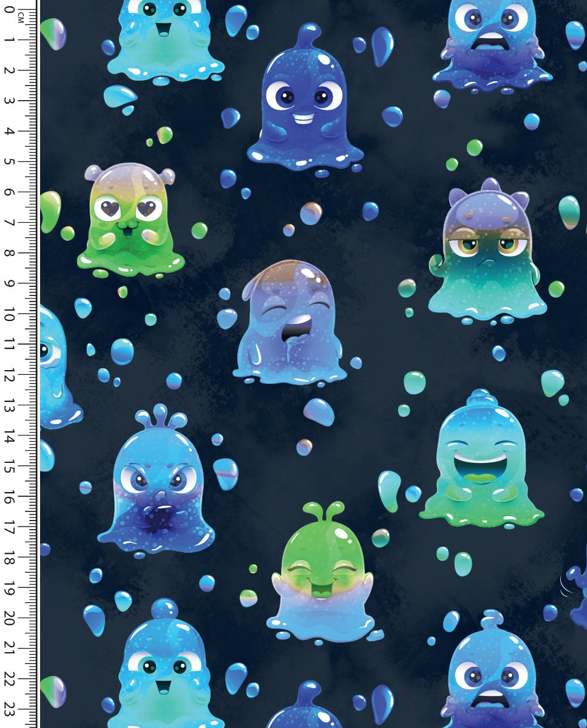The width and height of the screenshot is (587, 728).
Task: Click the CM unit label on the ruler
Action: (21, 17)
